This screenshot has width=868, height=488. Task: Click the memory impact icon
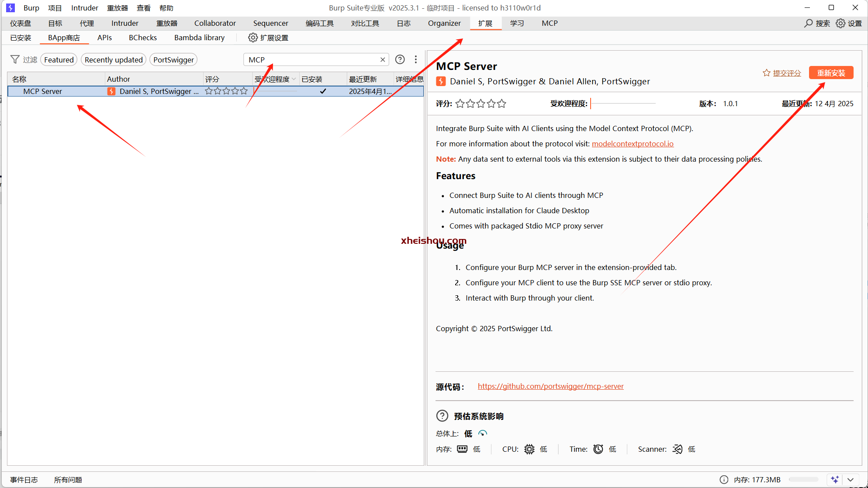pyautogui.click(x=462, y=449)
